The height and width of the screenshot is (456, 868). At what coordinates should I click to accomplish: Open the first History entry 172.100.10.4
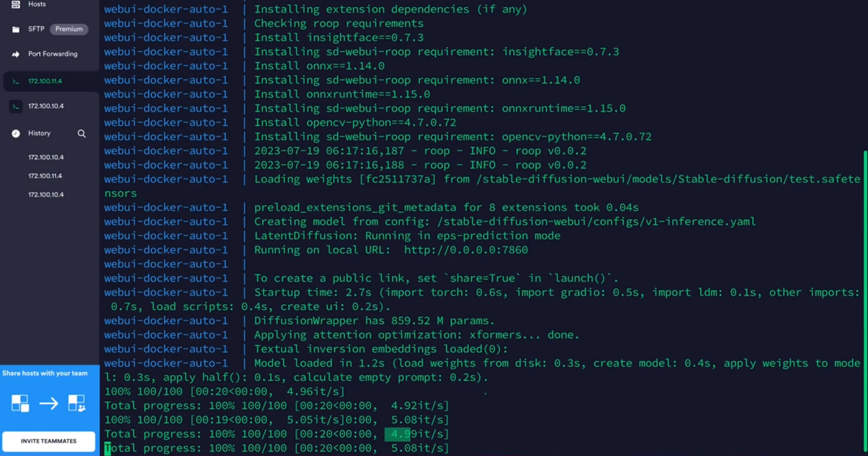coord(46,157)
